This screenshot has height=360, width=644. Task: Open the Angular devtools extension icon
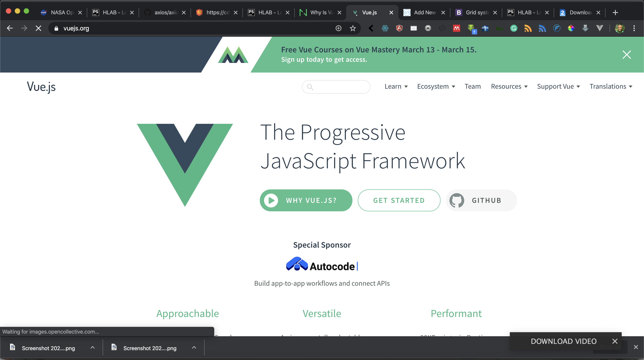click(x=399, y=28)
